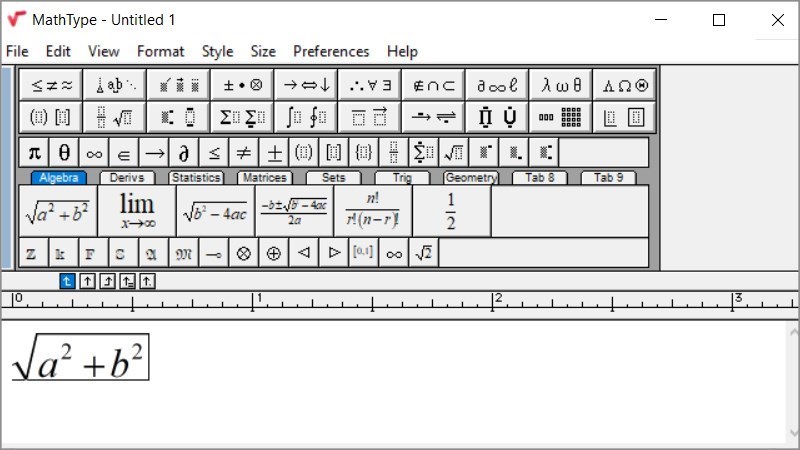Image resolution: width=800 pixels, height=450 pixels.
Task: Open the fraction and radical templates palette
Action: click(x=115, y=117)
